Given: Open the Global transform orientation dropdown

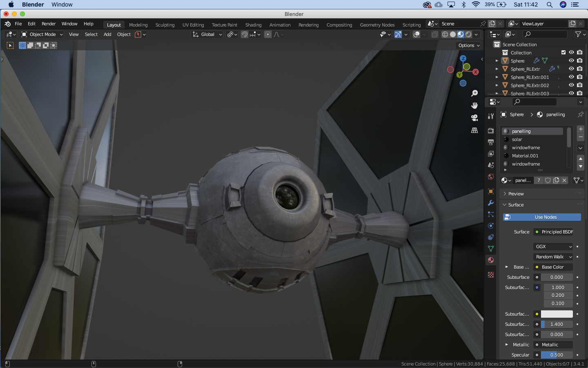Looking at the screenshot, I should pos(207,34).
